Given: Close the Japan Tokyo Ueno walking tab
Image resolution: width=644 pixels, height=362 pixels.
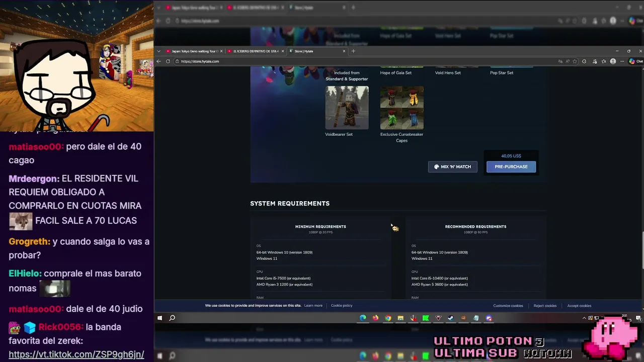Looking at the screenshot, I should [221, 51].
